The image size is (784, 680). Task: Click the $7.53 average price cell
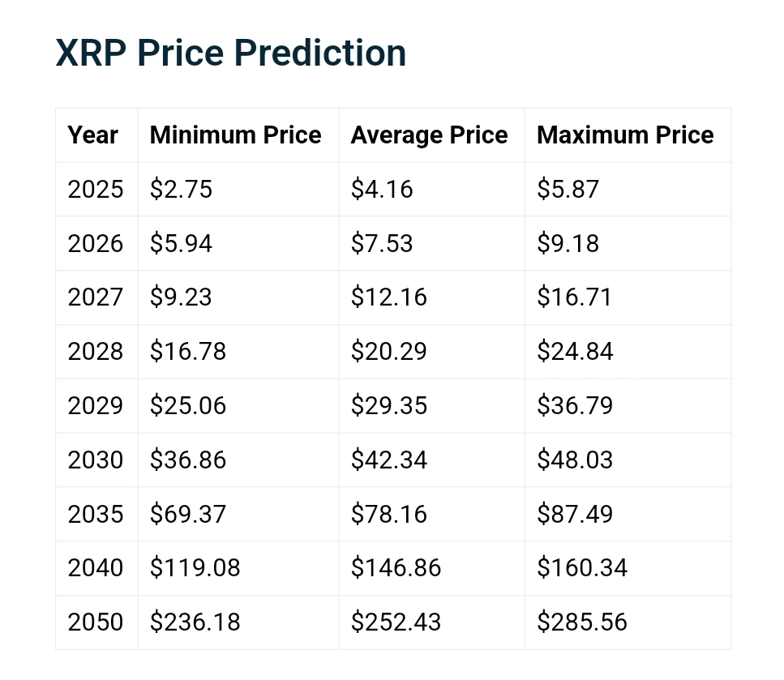click(x=382, y=243)
